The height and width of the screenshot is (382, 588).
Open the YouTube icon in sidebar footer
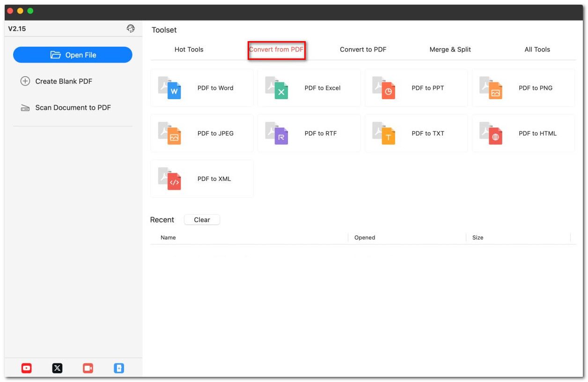point(27,368)
